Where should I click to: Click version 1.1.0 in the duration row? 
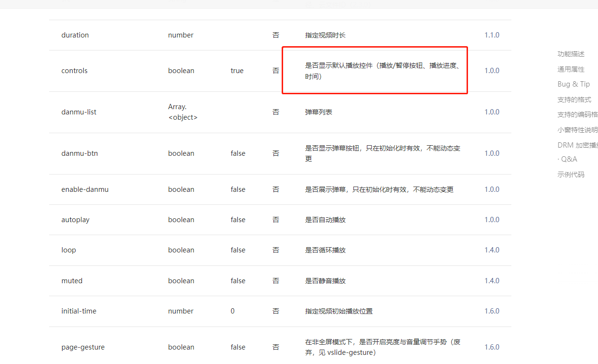click(492, 35)
